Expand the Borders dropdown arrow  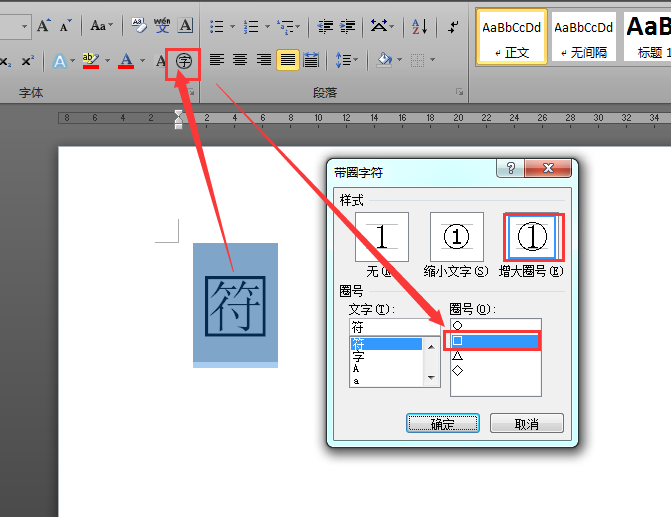click(433, 60)
